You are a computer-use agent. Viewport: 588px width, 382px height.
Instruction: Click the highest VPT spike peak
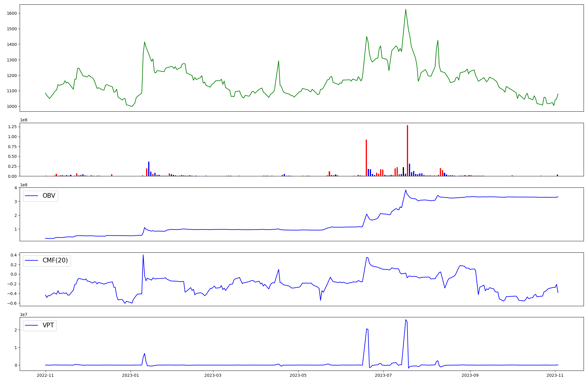click(x=406, y=320)
